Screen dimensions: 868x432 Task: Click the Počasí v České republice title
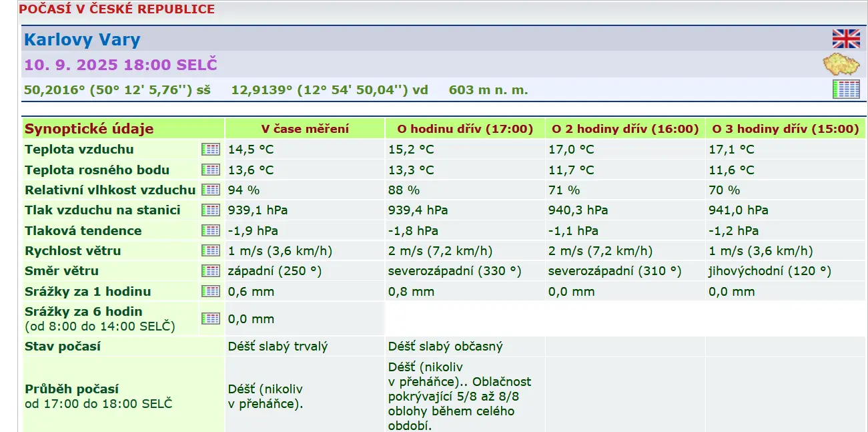(117, 9)
